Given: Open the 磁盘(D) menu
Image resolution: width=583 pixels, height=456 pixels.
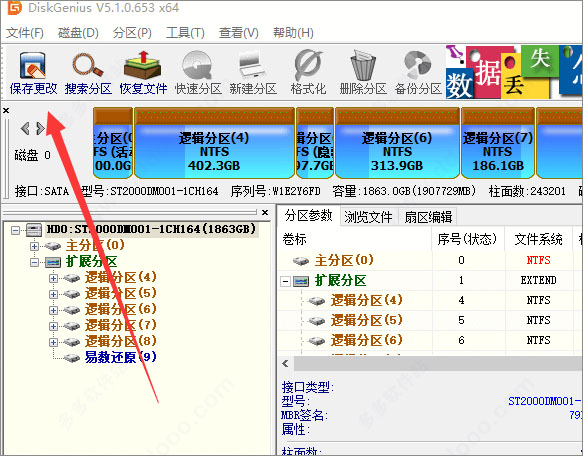Looking at the screenshot, I should click(78, 33).
